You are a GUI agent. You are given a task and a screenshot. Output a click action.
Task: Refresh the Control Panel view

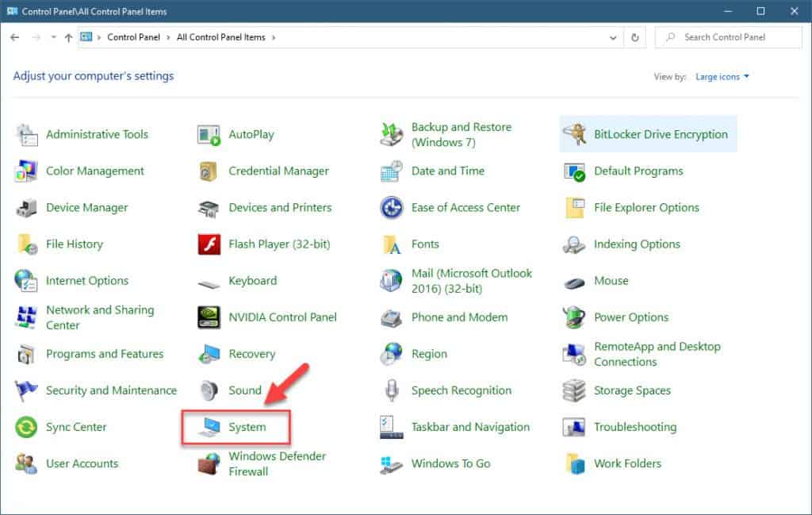[x=634, y=37]
